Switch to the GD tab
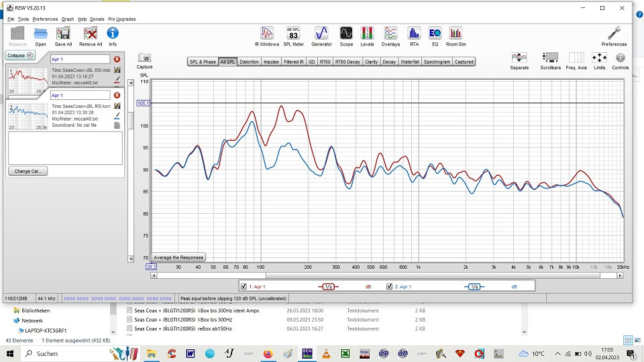This screenshot has height=362, width=644. [312, 62]
